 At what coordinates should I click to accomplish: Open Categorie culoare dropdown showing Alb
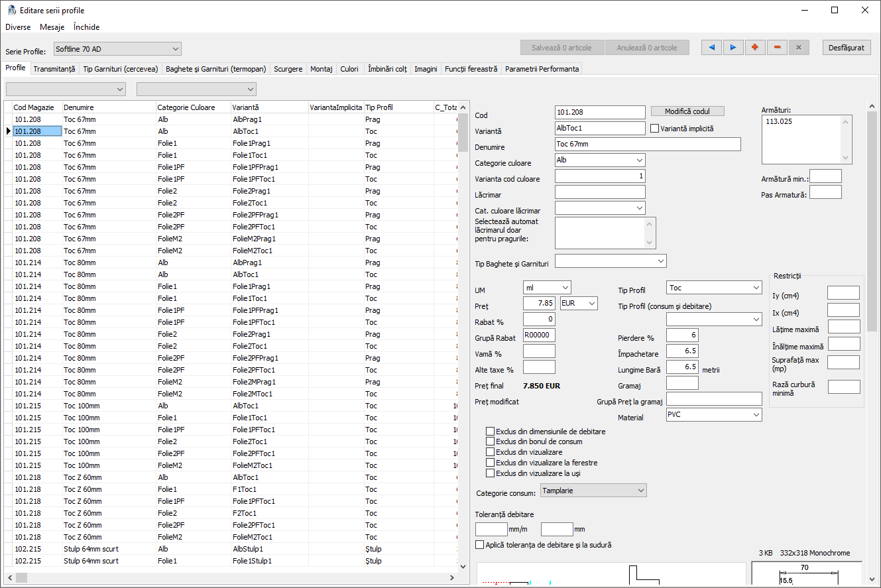click(x=600, y=160)
